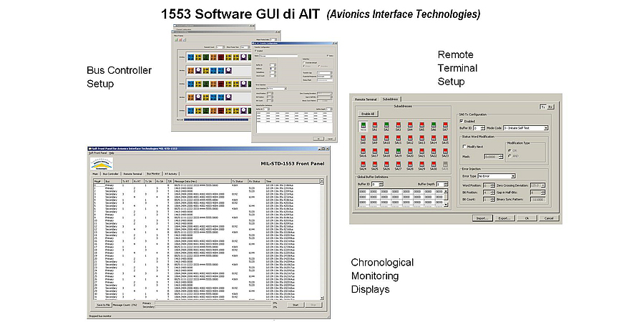This screenshot has width=644, height=322.
Task: Toggle the Tx button in Subaddress tab
Action: [543, 107]
